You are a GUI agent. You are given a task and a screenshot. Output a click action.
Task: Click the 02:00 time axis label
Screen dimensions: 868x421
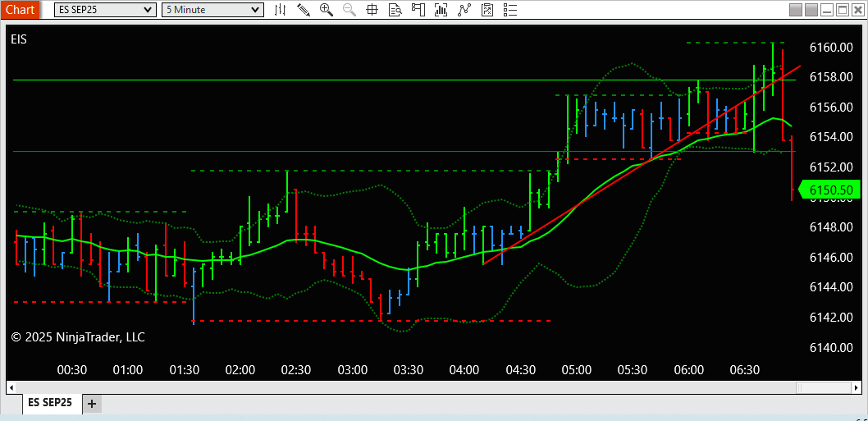tap(240, 369)
